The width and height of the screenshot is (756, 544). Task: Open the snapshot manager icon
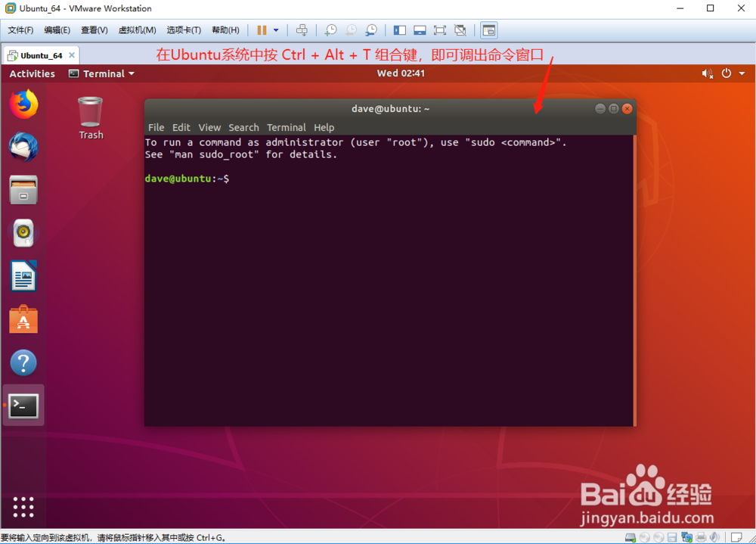tap(371, 30)
